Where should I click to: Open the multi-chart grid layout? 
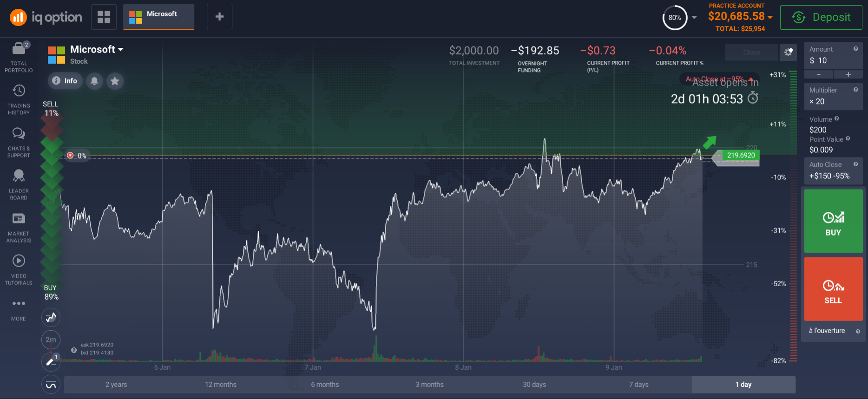(x=104, y=17)
